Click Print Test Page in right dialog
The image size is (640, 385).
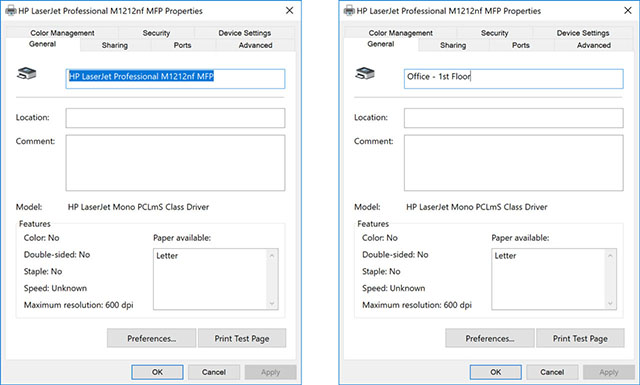click(x=580, y=338)
